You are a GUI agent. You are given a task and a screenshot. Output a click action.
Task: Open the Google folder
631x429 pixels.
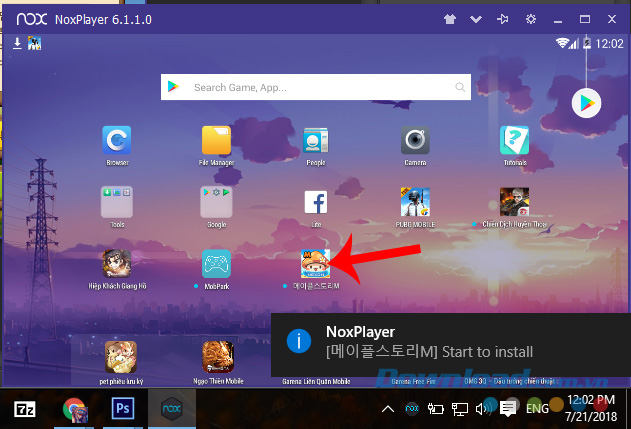(x=216, y=202)
